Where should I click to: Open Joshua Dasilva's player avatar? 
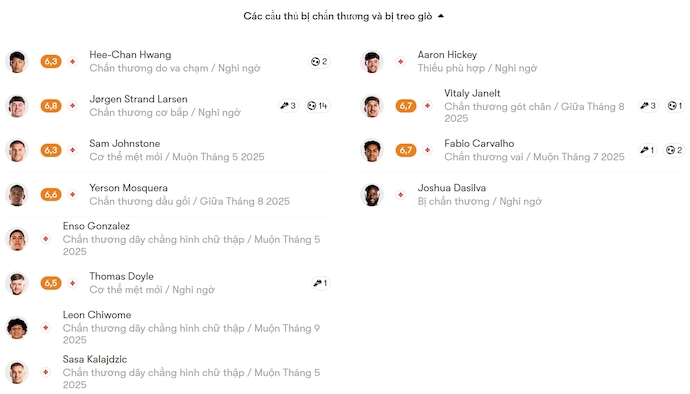point(372,195)
